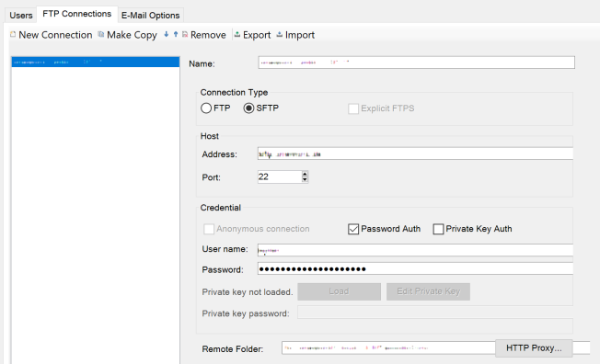
Task: Open the E-Mail Options tab
Action: coord(150,16)
